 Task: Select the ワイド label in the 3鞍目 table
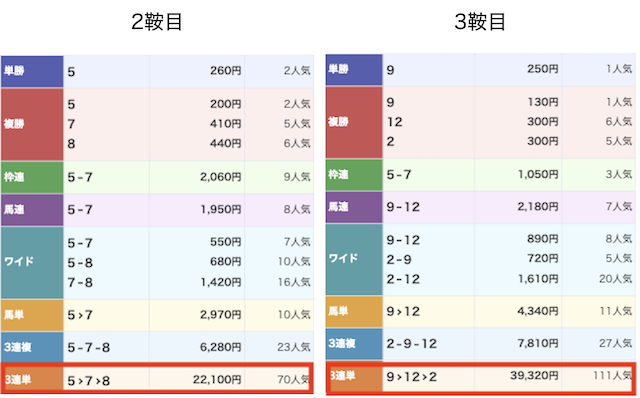click(343, 258)
